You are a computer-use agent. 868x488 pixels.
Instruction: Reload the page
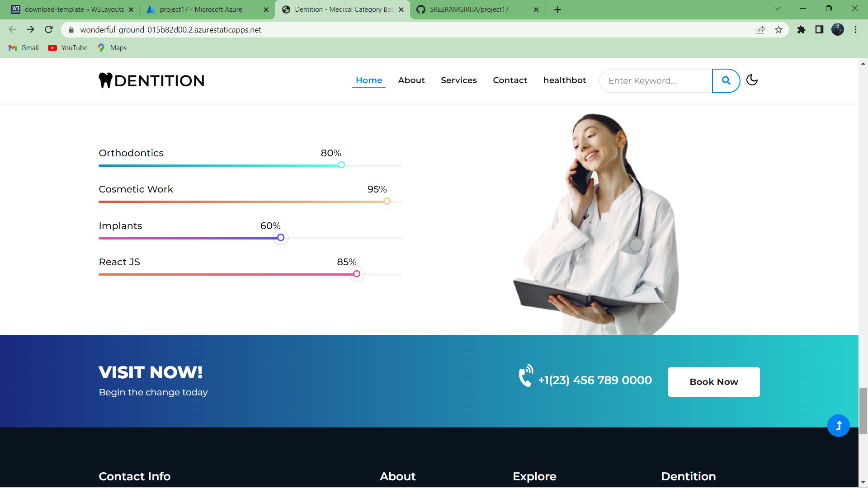49,30
